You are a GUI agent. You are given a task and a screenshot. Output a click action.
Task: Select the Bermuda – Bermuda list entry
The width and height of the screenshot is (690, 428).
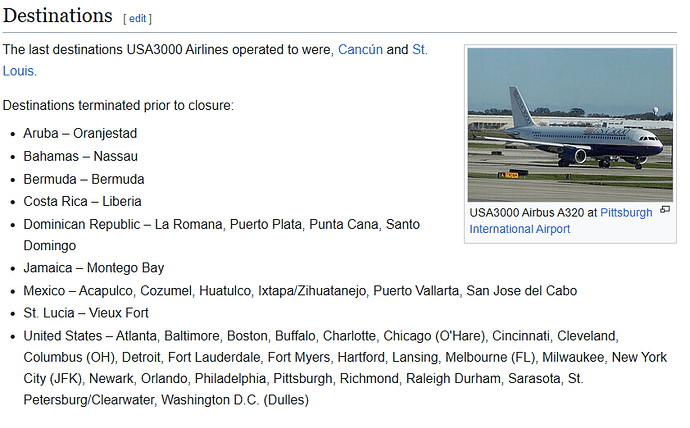83,179
